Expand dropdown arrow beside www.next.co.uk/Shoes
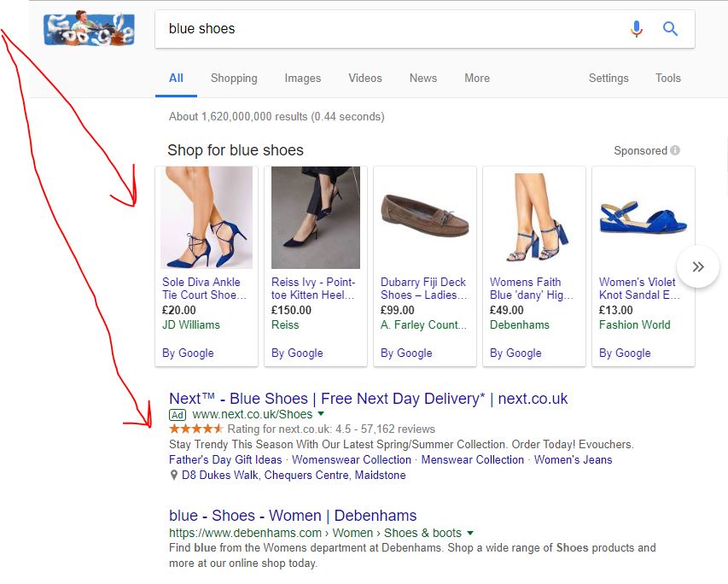 [x=321, y=414]
